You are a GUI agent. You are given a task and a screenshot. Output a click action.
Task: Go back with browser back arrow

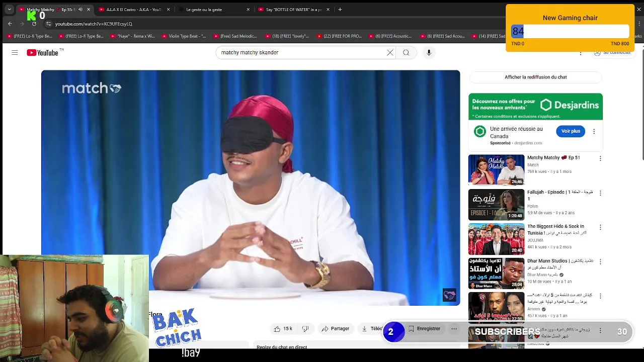[x=10, y=24]
